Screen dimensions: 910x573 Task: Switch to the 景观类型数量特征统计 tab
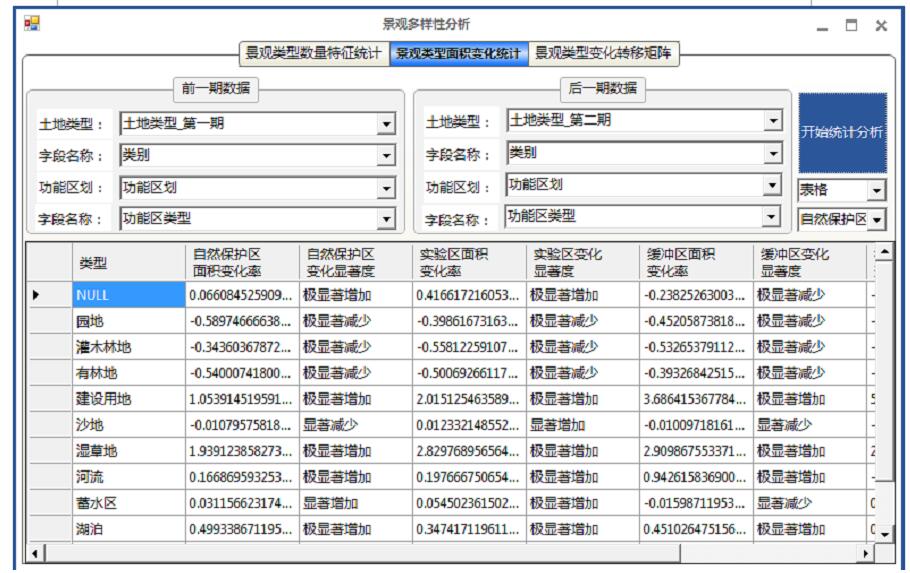(313, 54)
